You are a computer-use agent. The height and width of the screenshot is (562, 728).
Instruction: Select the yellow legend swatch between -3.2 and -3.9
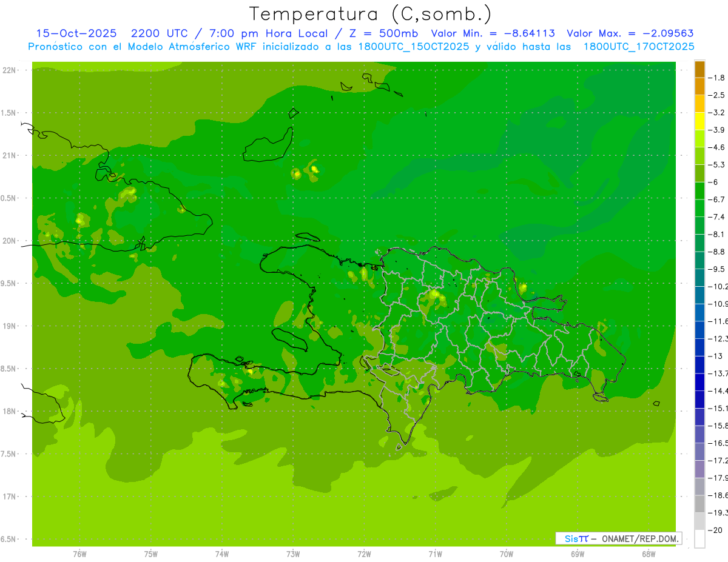point(699,121)
